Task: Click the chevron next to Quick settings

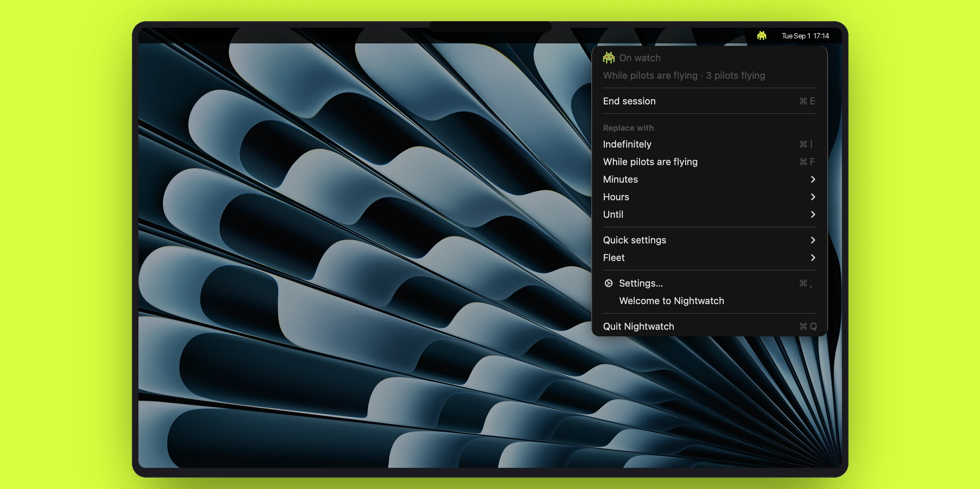Action: point(813,240)
